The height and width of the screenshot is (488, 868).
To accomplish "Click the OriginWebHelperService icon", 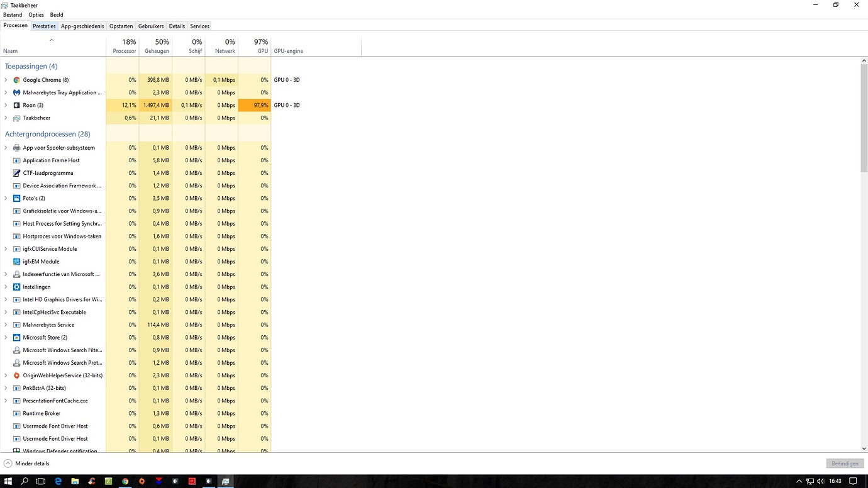I will pyautogui.click(x=17, y=375).
